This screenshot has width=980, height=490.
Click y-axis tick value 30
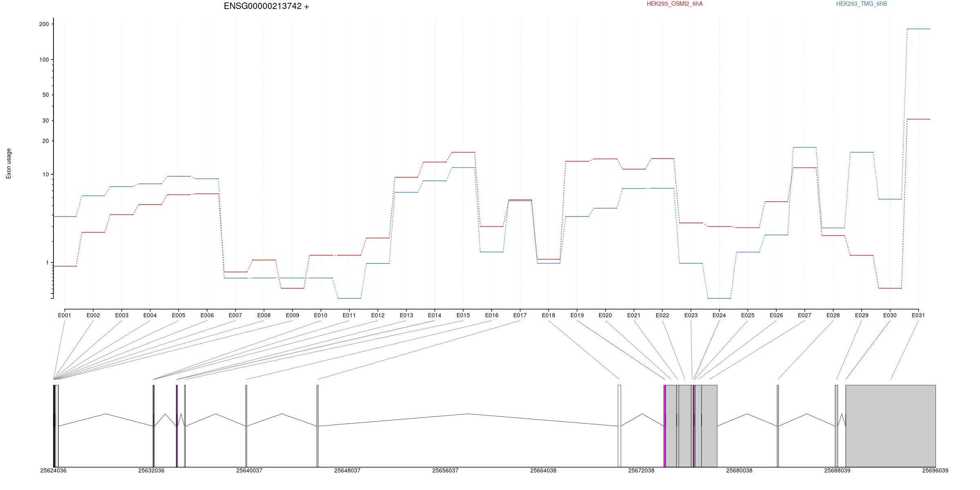pyautogui.click(x=45, y=120)
